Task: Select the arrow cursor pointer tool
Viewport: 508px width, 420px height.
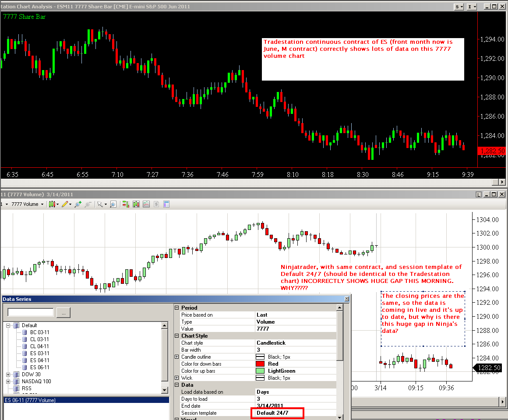Action: point(100,204)
